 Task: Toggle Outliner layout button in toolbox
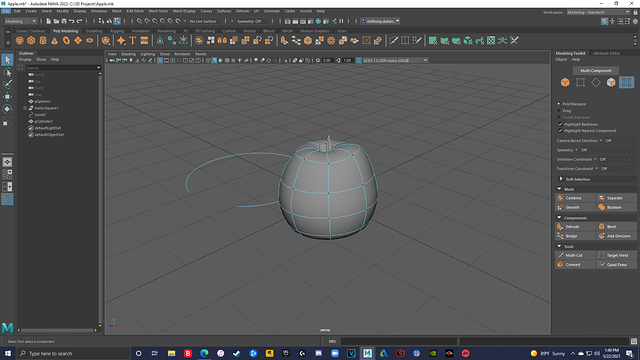click(7, 199)
